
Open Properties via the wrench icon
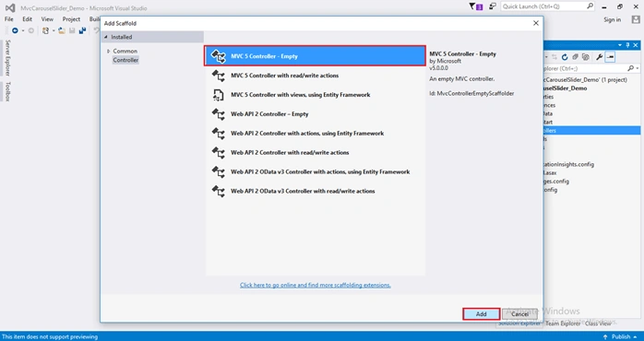599,57
